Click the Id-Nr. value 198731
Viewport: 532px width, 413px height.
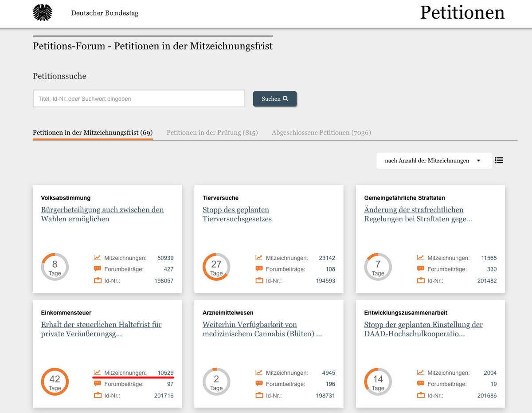325,396
